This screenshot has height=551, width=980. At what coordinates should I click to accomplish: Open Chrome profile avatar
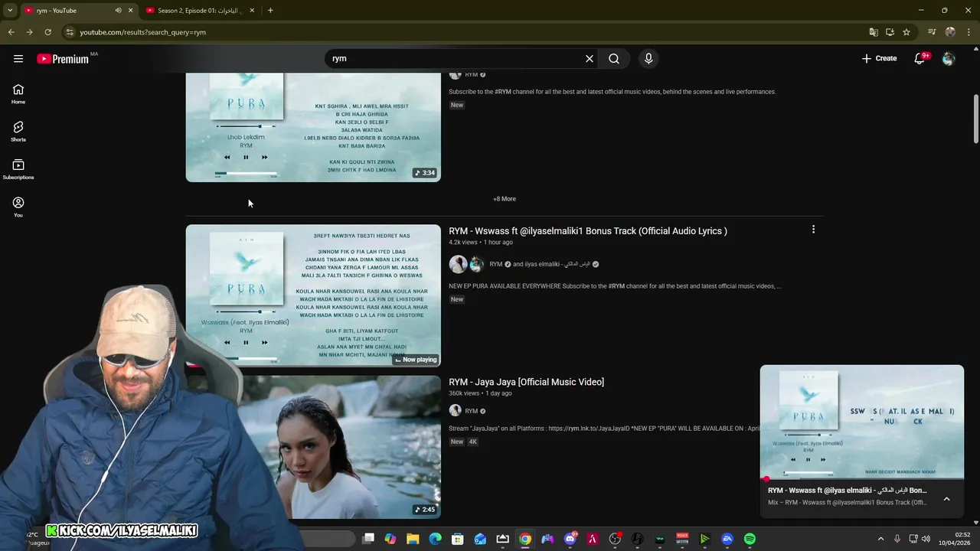(950, 32)
